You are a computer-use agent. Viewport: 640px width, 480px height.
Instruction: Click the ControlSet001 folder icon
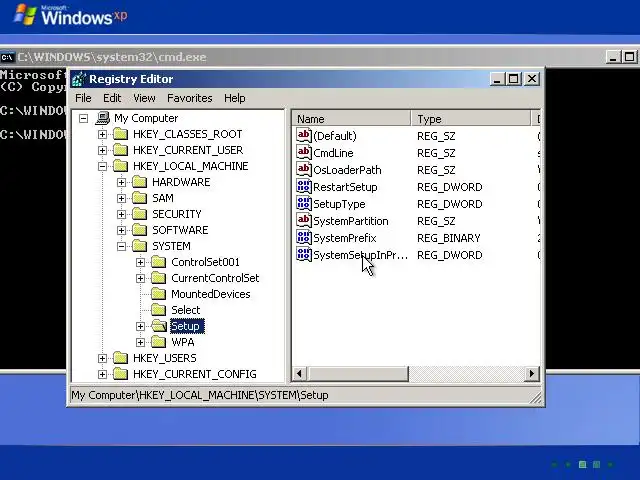[158, 262]
